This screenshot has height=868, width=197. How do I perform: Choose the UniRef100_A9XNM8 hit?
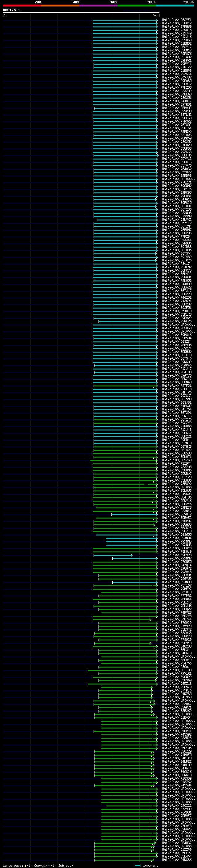click(177, 582)
